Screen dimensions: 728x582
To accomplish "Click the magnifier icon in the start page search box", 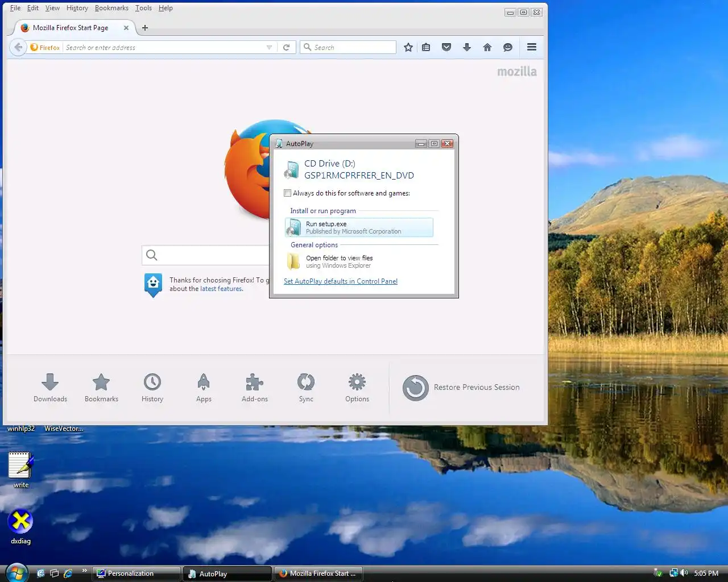I will pos(152,255).
